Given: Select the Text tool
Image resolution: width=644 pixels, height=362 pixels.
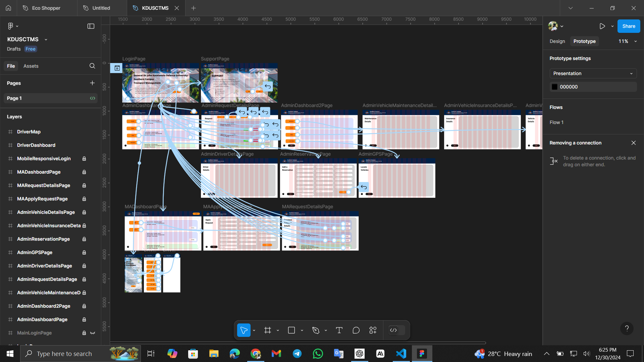Looking at the screenshot, I should (339, 330).
